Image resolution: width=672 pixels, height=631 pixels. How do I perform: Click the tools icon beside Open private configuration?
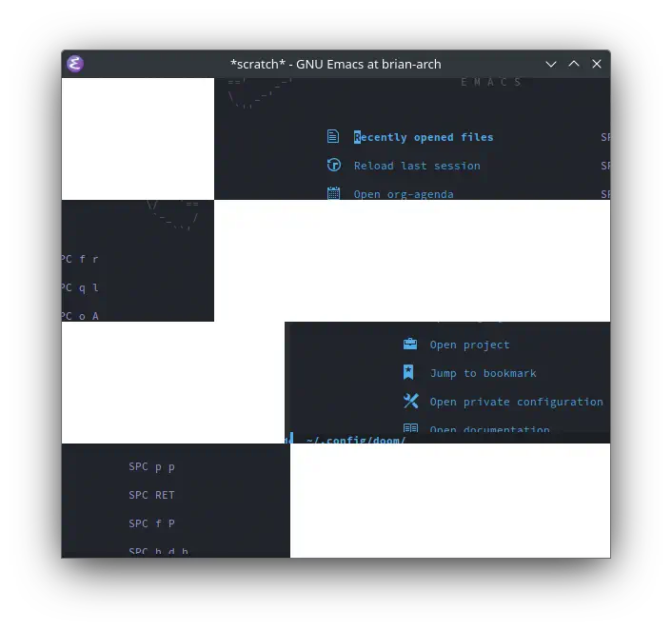[410, 402]
